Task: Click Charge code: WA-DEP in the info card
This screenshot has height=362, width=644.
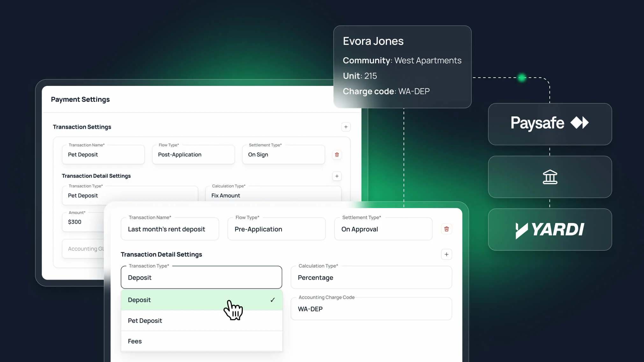Action: [x=386, y=91]
